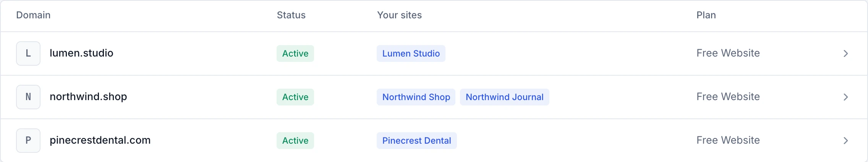
Task: Click the Active badge for pinecrestdental.com
Action: click(x=295, y=141)
